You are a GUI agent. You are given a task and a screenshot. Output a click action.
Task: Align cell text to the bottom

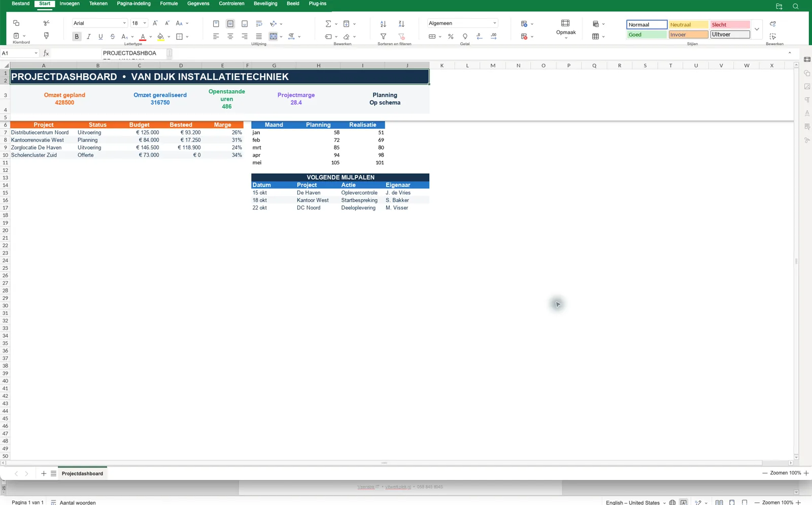(x=245, y=24)
